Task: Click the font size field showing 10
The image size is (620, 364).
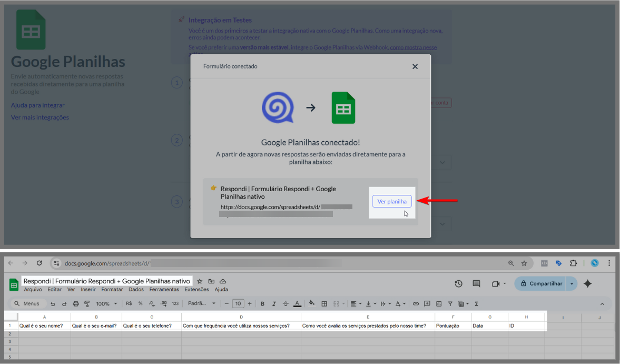Action: tap(238, 303)
